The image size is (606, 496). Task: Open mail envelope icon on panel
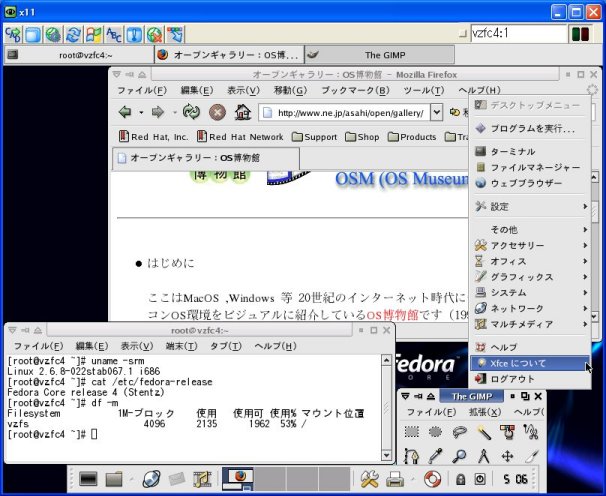point(177,479)
